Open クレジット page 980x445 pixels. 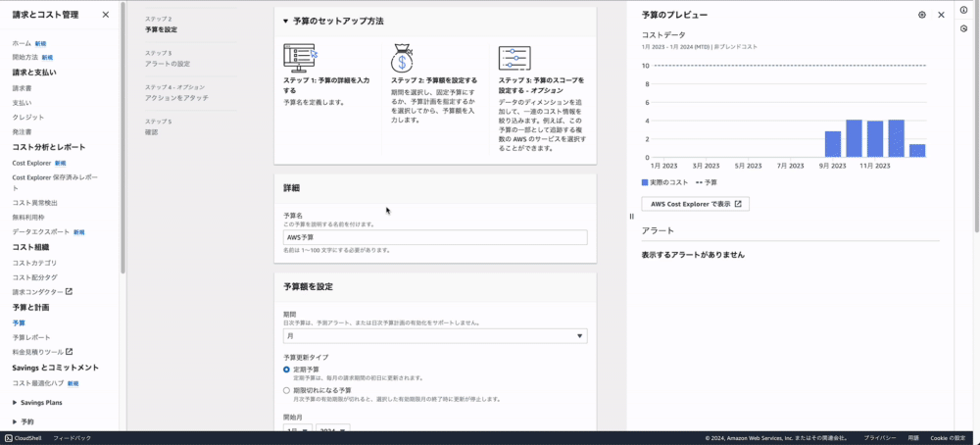(28, 117)
